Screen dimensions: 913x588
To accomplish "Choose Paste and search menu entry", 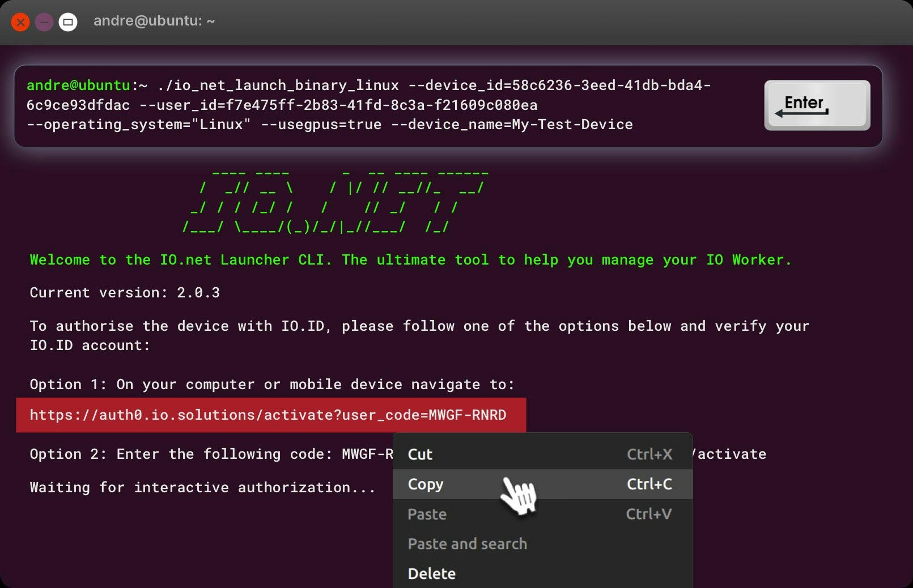I will point(542,544).
